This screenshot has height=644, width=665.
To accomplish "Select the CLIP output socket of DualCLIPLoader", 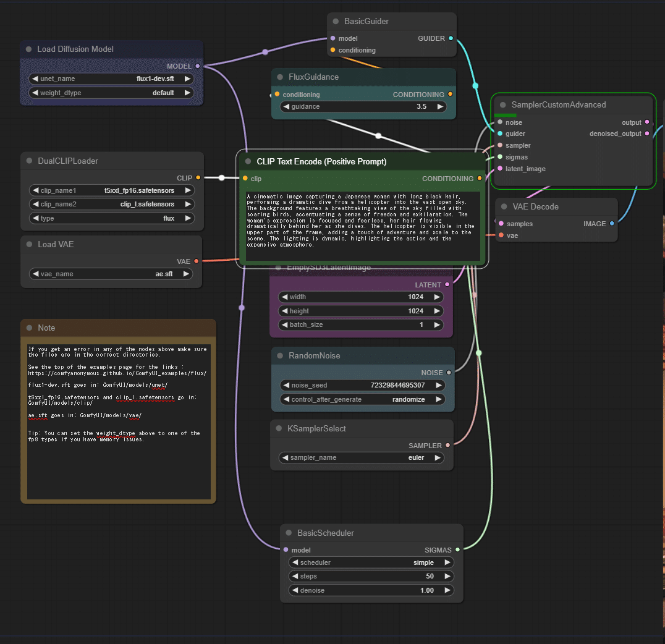I will click(x=198, y=177).
